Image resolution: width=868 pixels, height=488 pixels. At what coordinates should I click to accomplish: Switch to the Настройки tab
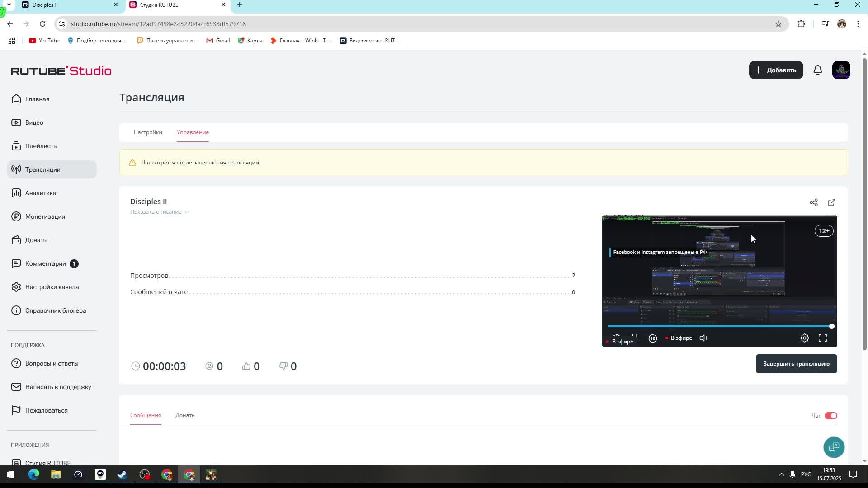pyautogui.click(x=148, y=132)
